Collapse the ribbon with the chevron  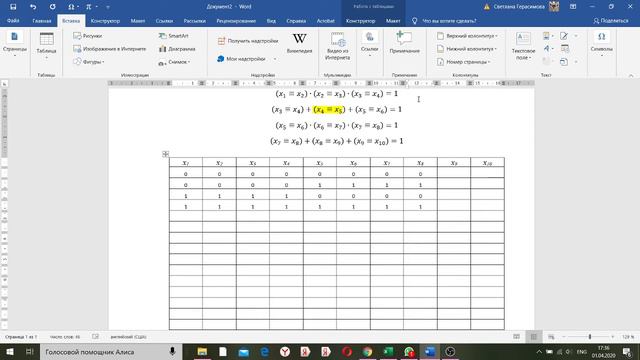(x=631, y=76)
